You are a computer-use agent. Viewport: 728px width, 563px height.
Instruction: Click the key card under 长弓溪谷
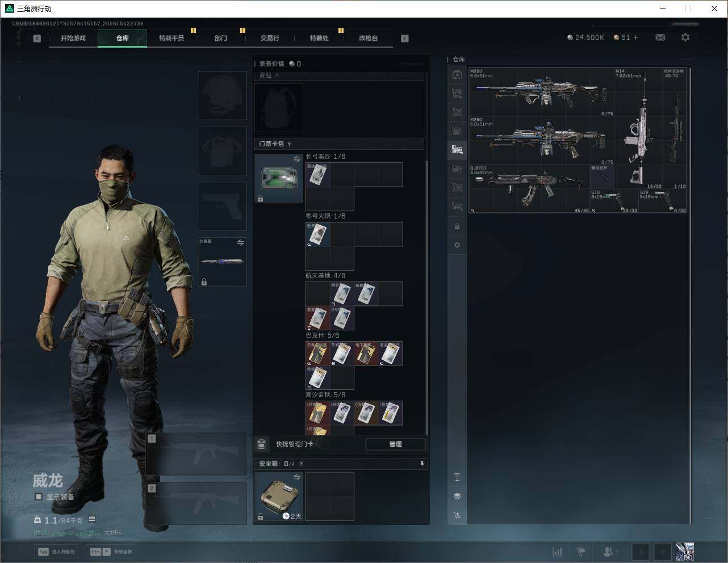[x=318, y=175]
